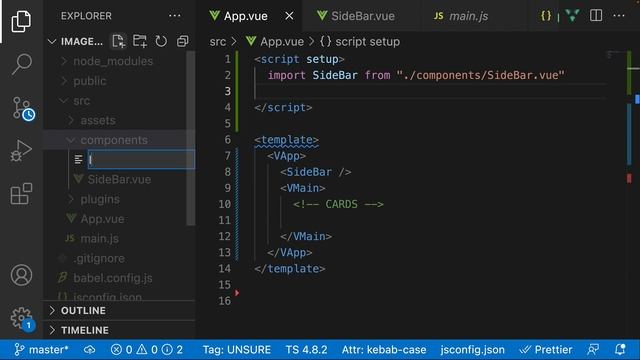Split the editor to the right

(x=596, y=16)
